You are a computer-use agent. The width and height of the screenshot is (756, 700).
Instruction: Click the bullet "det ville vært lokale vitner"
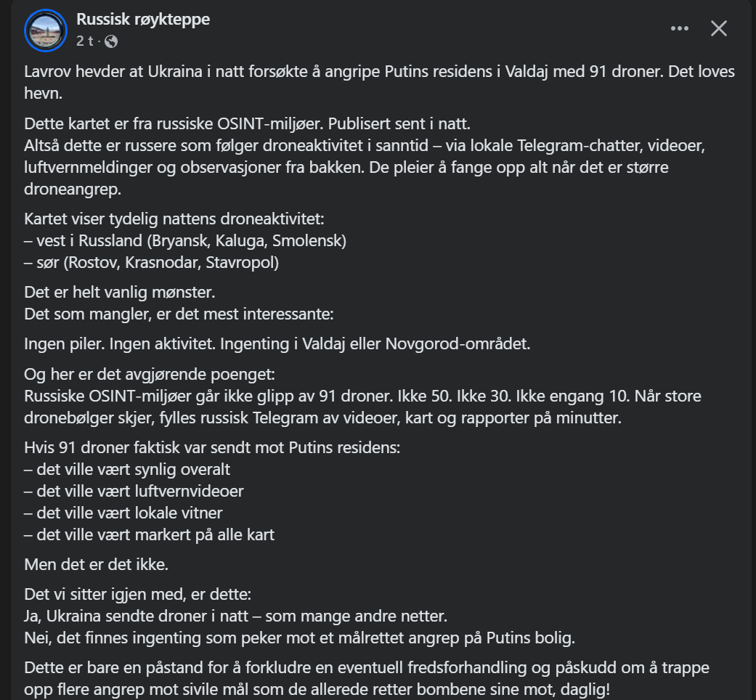click(123, 513)
